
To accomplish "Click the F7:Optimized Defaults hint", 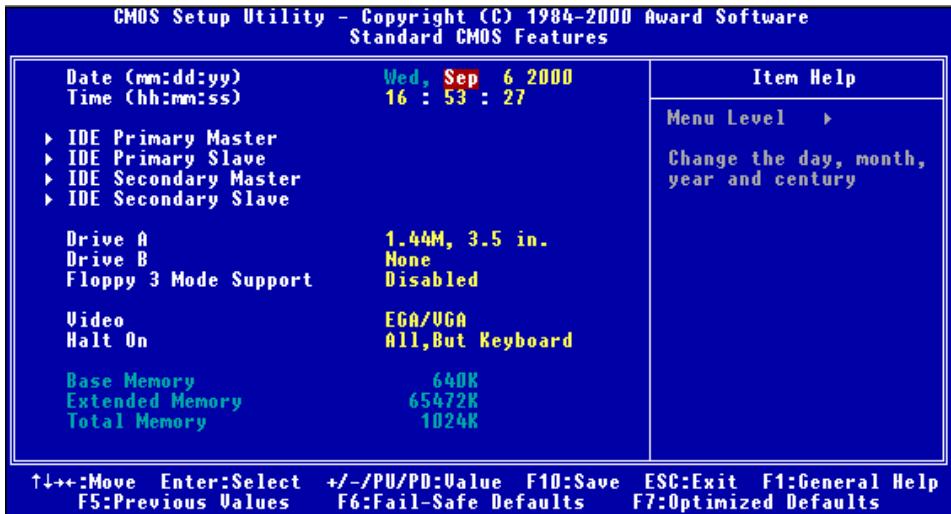I will pyautogui.click(x=756, y=502).
